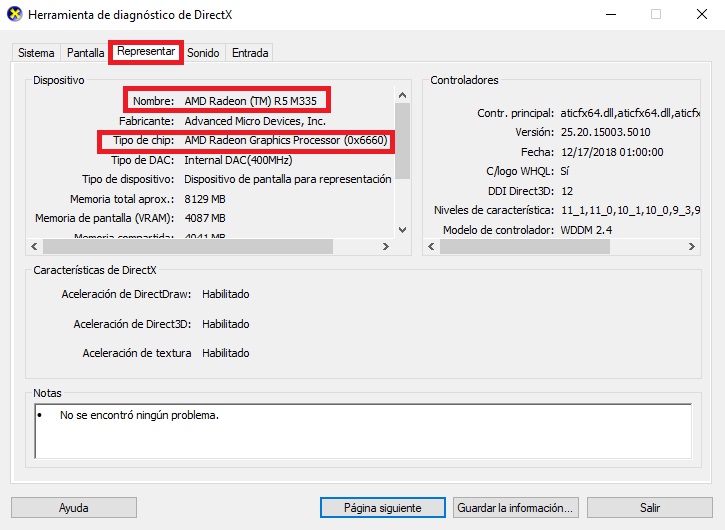This screenshot has width=725, height=530.
Task: Click the Salir button
Action: point(650,508)
